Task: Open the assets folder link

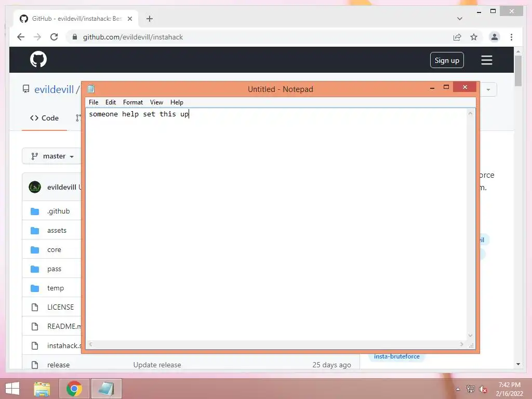Action: pyautogui.click(x=57, y=230)
